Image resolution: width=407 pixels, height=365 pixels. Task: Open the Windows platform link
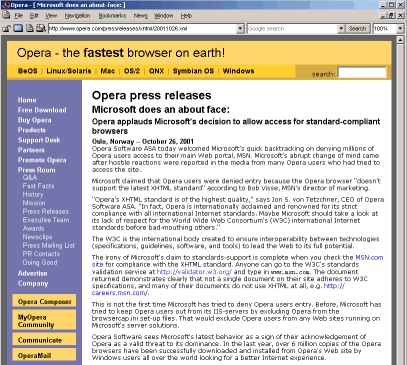click(238, 71)
